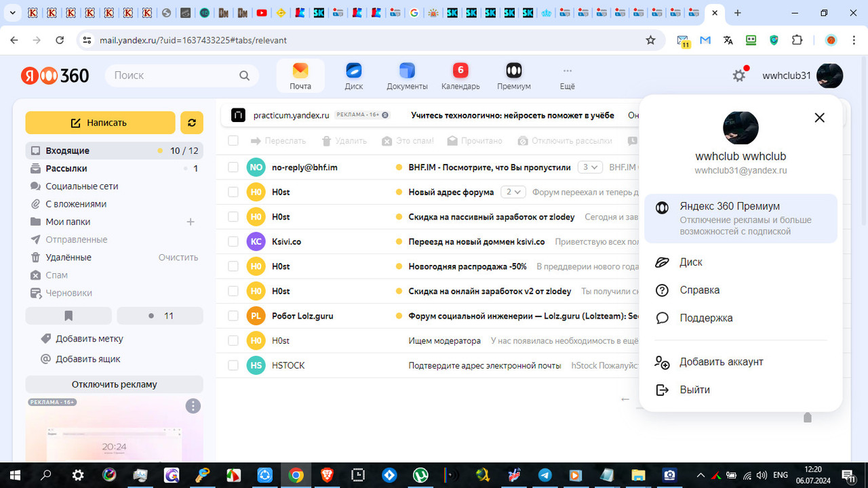This screenshot has height=488, width=868.
Task: Open Подтвердите адрес электронной почты email
Action: [484, 365]
